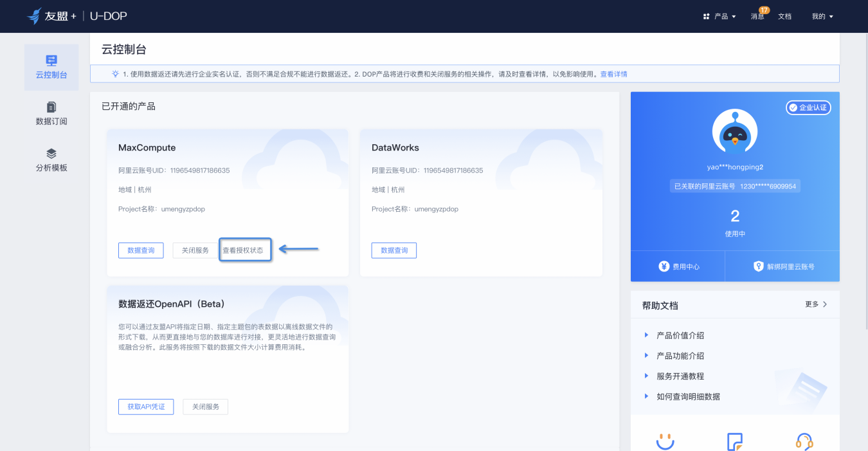
Task: Click 获取API凭证 button
Action: coord(146,407)
